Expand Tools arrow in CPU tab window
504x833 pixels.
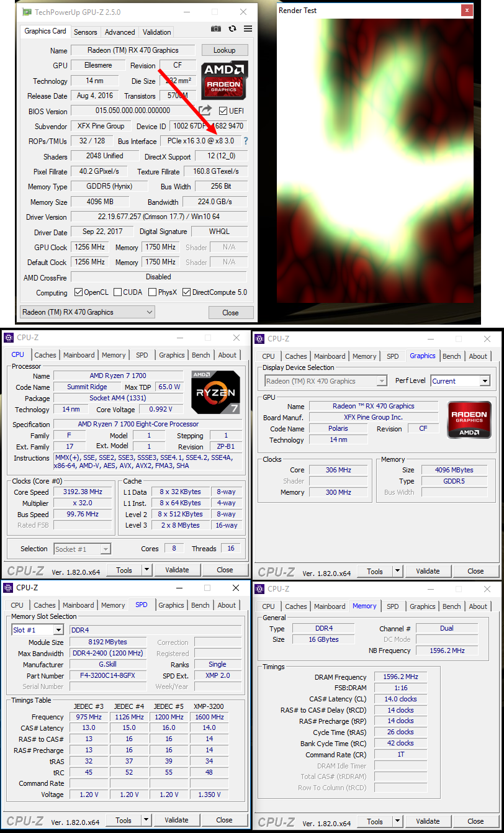click(147, 570)
